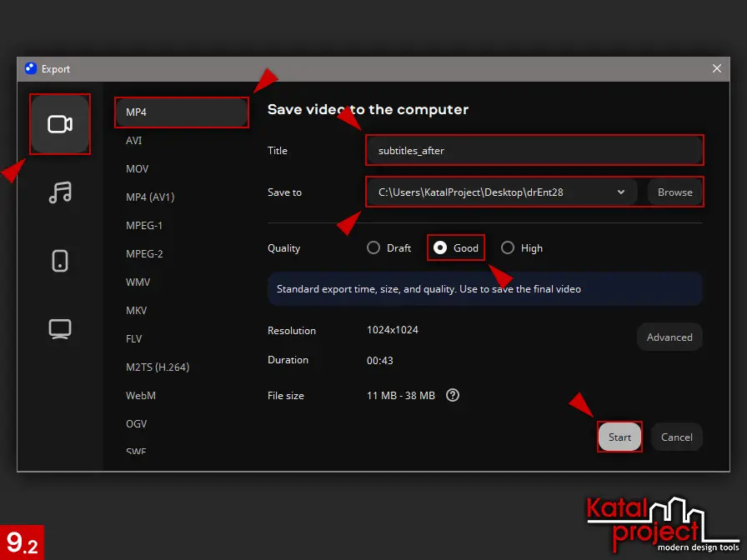Choose the mobile device export icon
Viewport: 747px width, 560px height.
[x=60, y=261]
